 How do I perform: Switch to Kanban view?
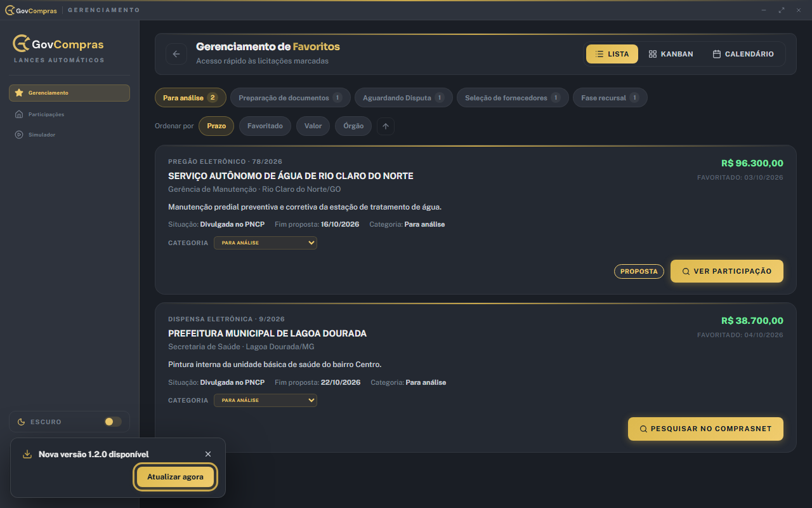671,54
